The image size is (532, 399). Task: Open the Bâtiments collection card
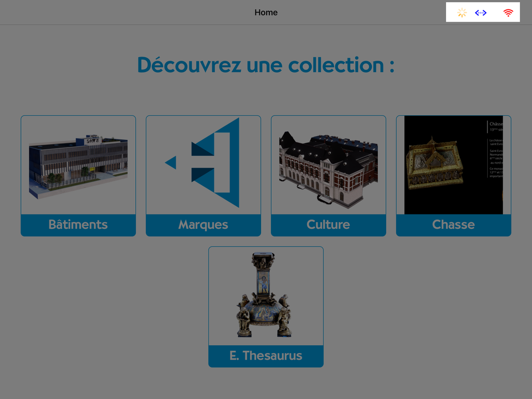[x=78, y=175]
